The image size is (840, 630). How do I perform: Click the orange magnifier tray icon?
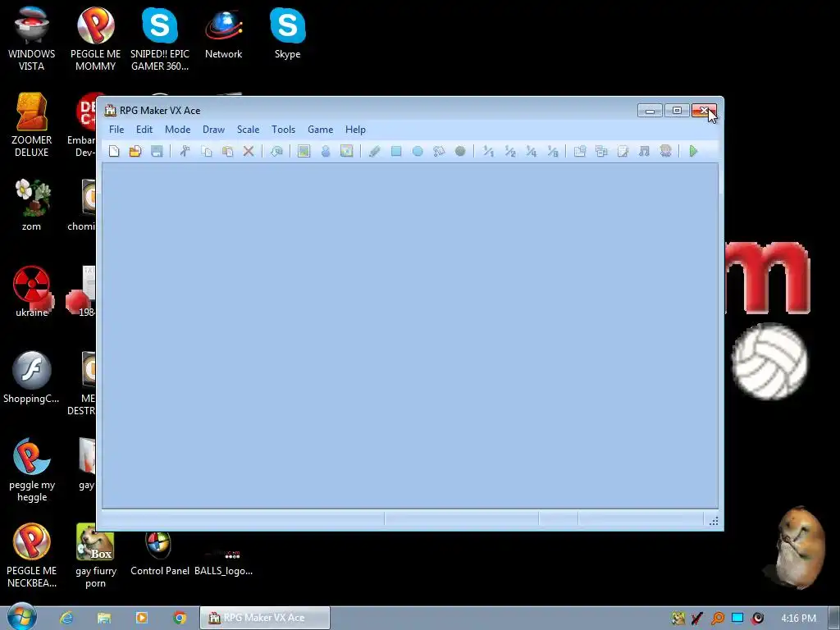coord(717,619)
